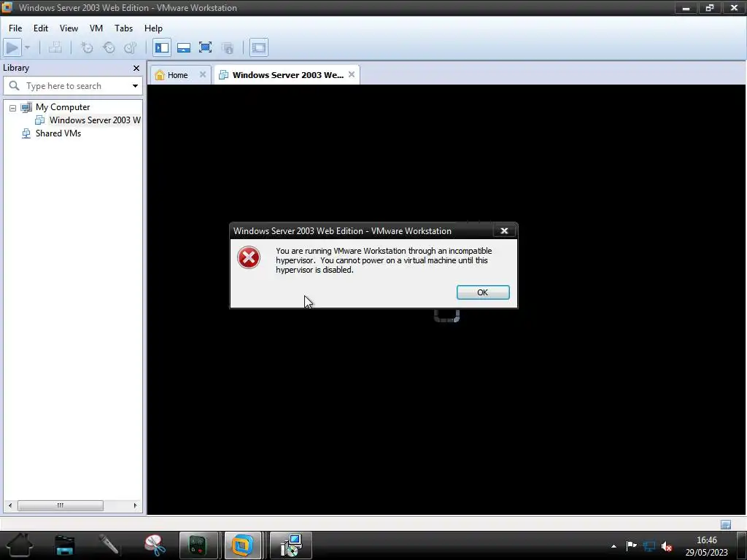Click the Power On play button

[12, 47]
